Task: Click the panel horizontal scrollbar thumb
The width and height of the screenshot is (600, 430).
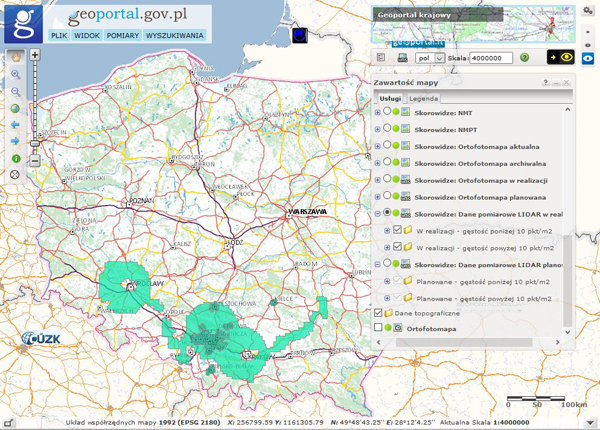Action: (464, 342)
